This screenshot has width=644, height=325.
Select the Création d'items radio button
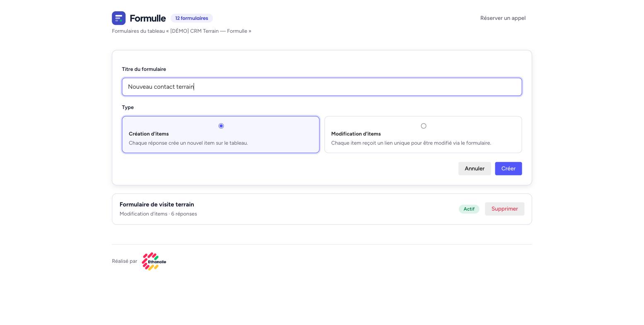point(221,126)
